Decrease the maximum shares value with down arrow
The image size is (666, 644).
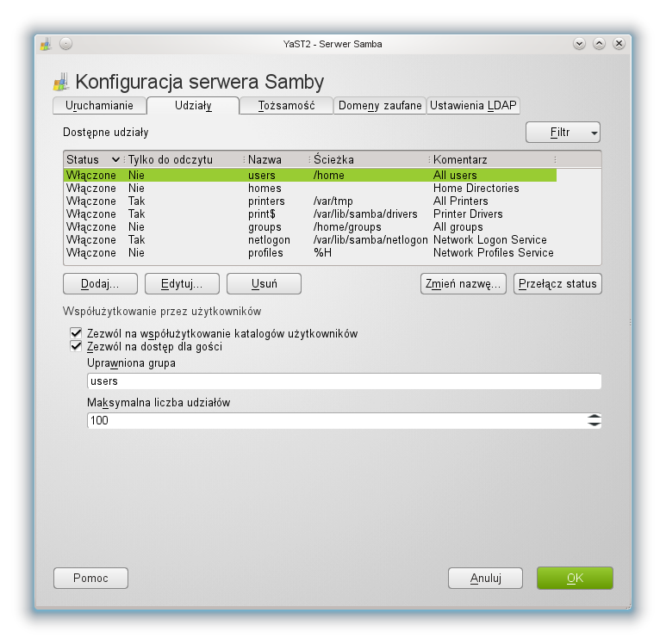594,424
